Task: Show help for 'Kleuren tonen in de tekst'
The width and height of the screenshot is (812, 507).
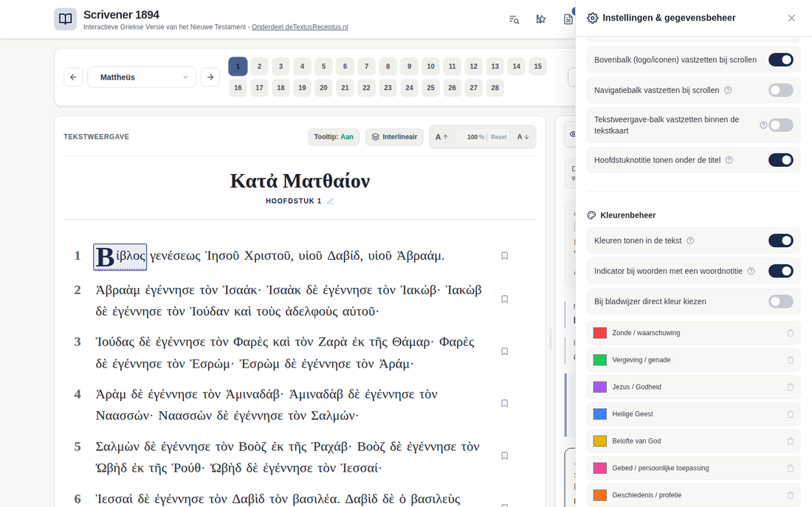Action: 690,241
